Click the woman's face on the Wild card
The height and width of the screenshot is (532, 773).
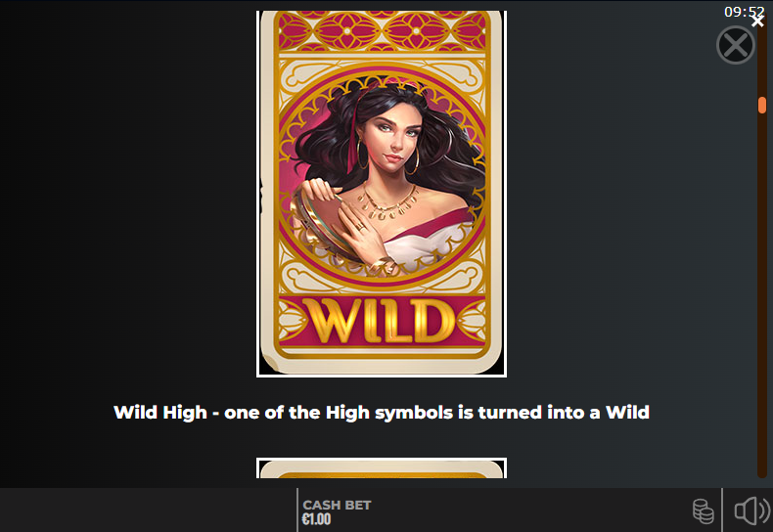394,138
